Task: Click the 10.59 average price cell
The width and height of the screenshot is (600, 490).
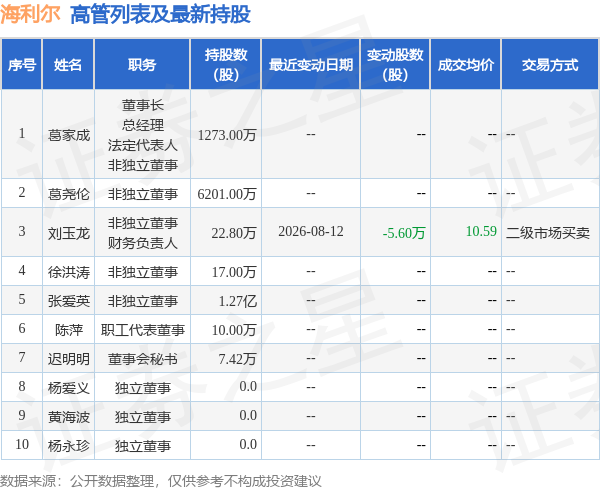Action: [481, 231]
